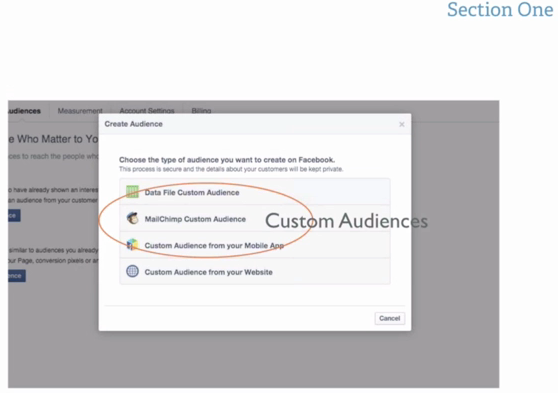Click the Custom Audiences overlay caption
558x393 pixels.
click(x=346, y=221)
